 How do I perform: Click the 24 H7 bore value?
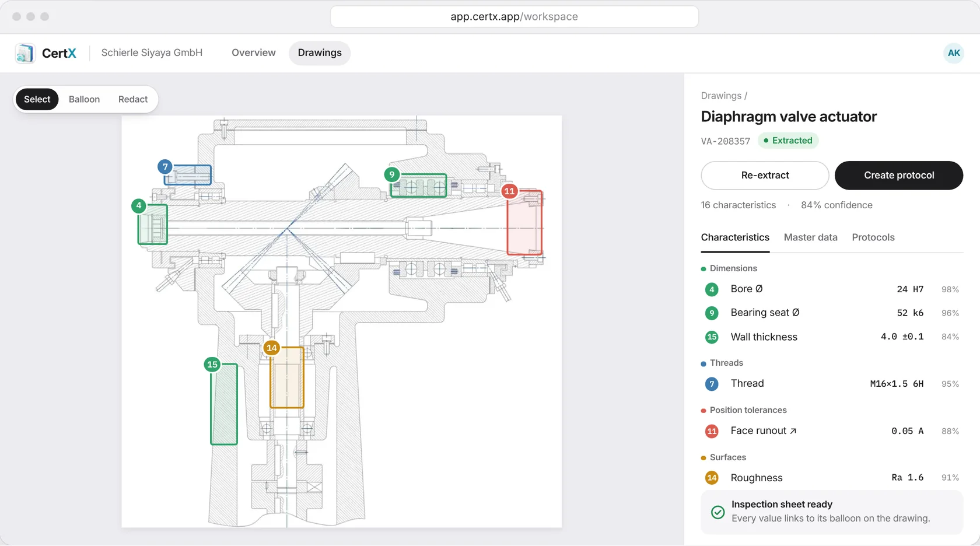pos(910,289)
